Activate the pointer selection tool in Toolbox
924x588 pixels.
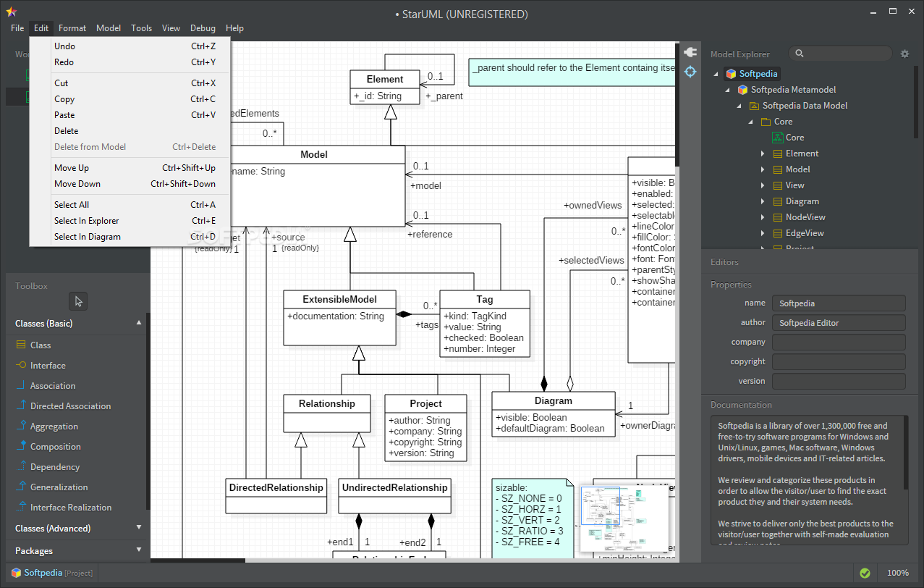coord(78,301)
